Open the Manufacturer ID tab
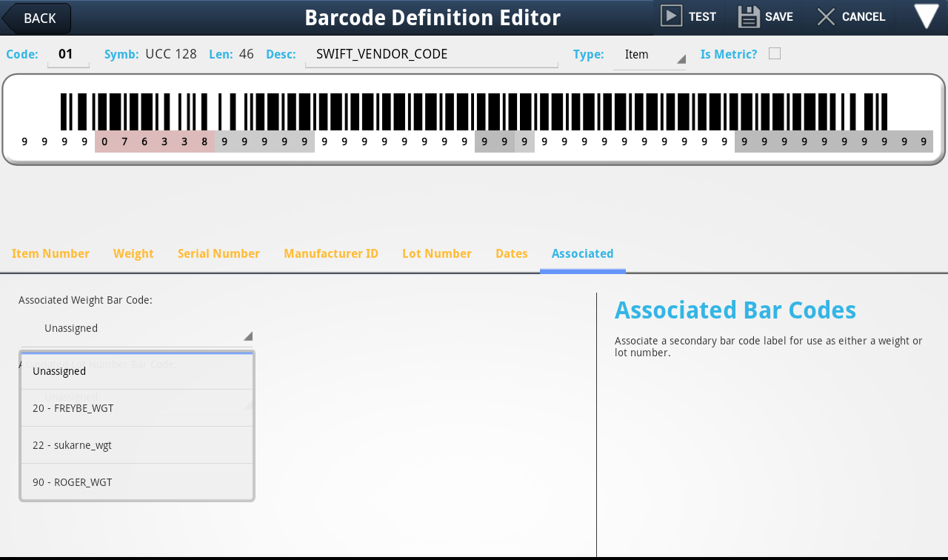Viewport: 948px width, 560px height. click(x=331, y=254)
